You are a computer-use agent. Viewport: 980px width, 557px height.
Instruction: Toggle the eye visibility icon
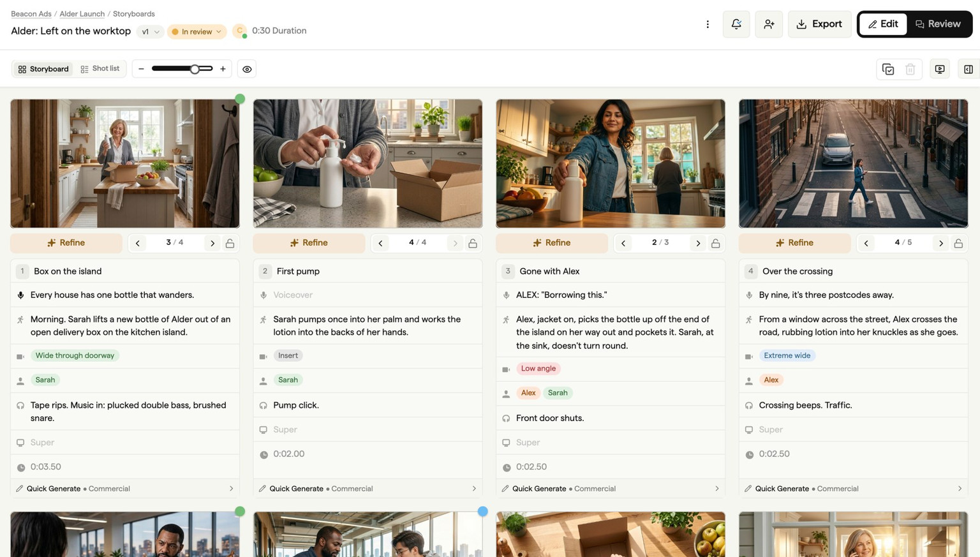[x=247, y=69]
